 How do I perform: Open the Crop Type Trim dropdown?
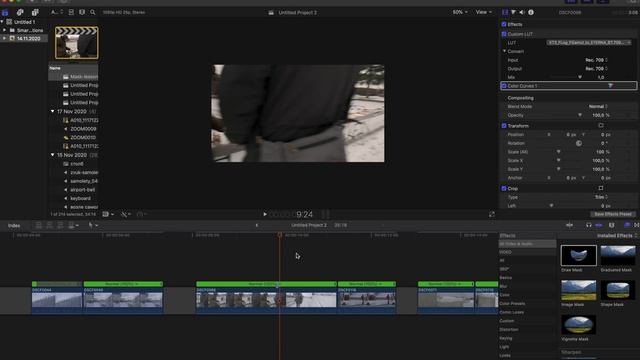click(601, 197)
